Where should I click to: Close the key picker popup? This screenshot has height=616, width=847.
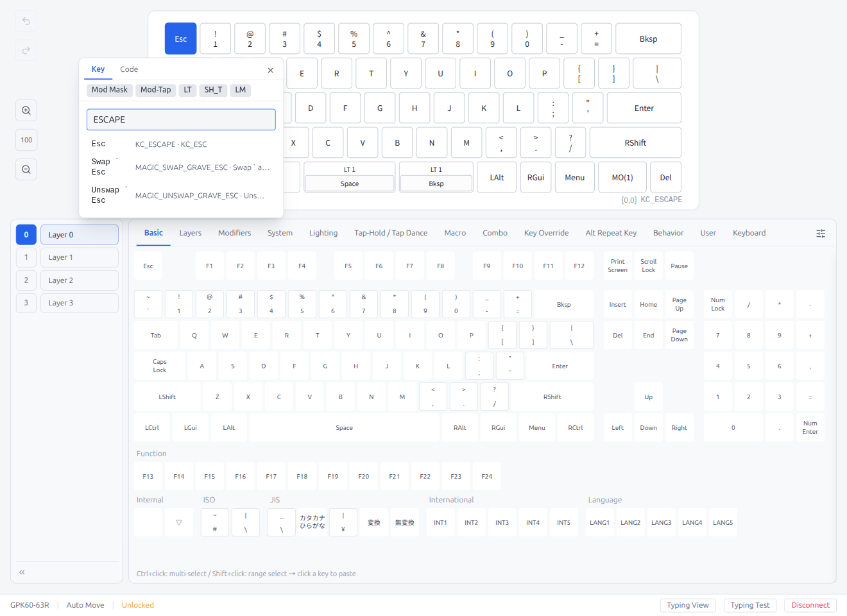point(270,71)
